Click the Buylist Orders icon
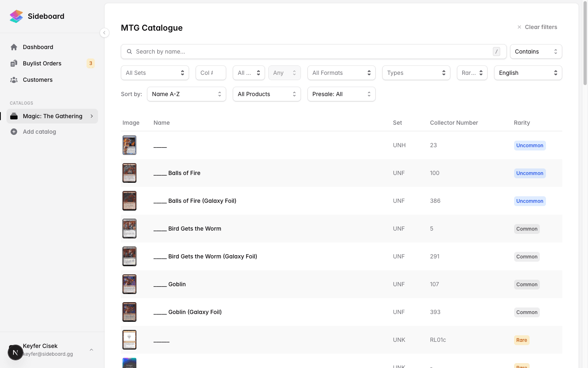Viewport: 588px width, 368px height. click(14, 63)
